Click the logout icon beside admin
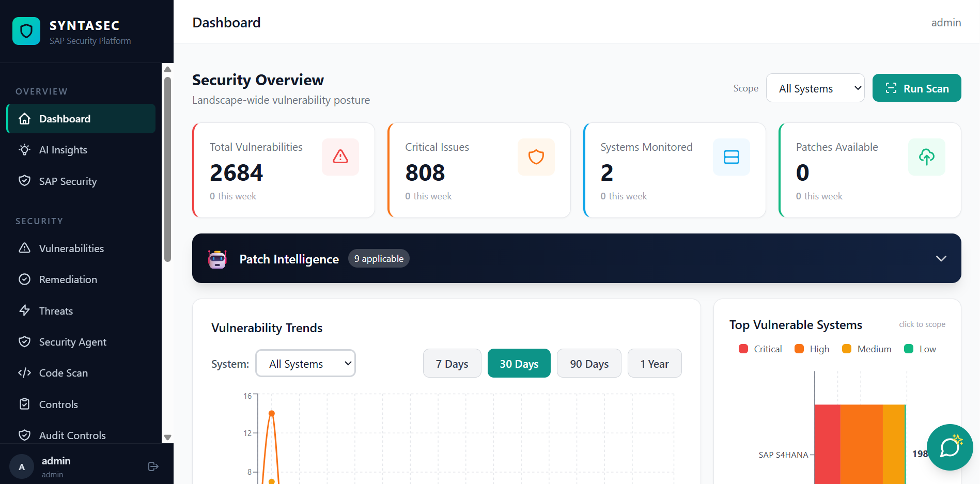 coord(153,466)
